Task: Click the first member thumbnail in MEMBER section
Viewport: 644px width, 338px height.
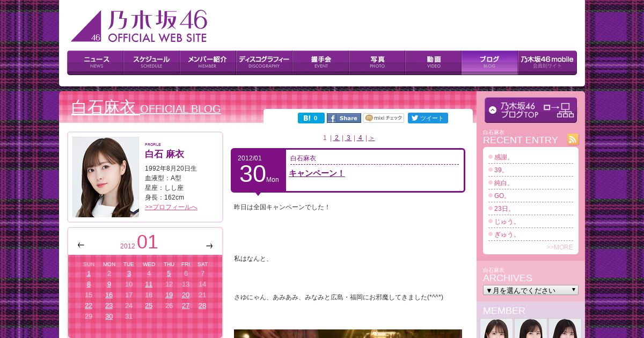Action: [x=496, y=328]
